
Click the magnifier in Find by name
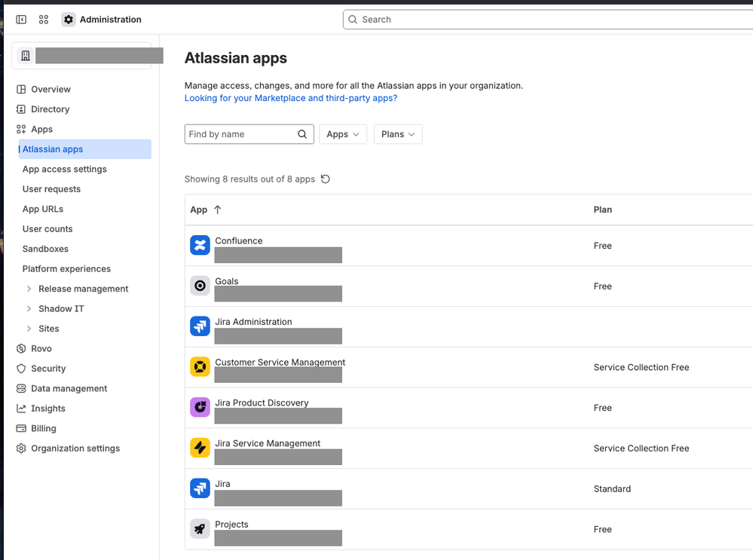(302, 134)
